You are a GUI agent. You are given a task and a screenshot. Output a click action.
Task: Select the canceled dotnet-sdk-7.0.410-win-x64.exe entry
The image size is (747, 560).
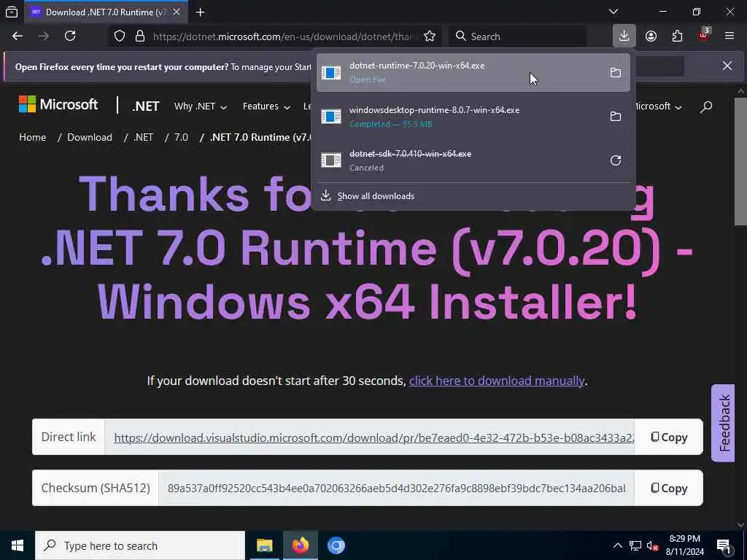tap(473, 160)
